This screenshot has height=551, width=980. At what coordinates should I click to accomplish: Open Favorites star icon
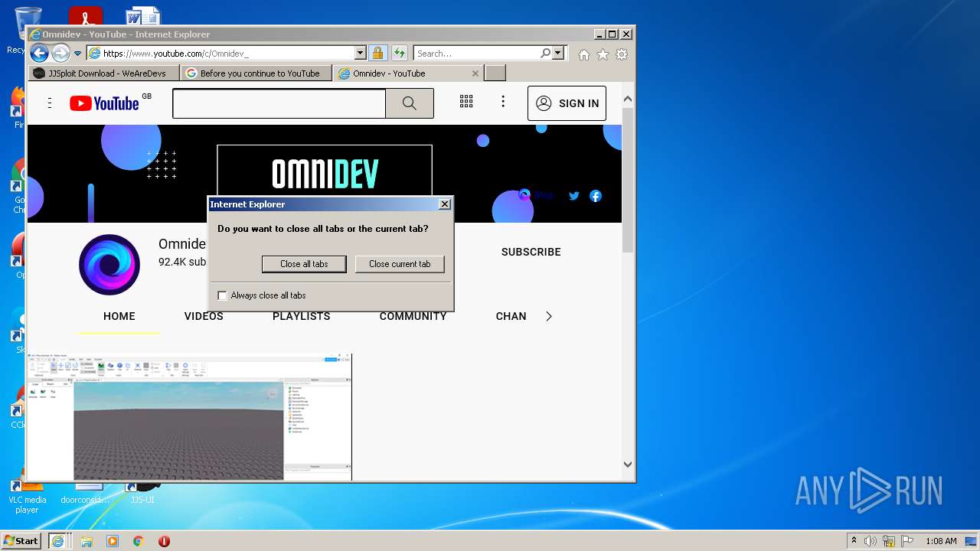point(603,54)
